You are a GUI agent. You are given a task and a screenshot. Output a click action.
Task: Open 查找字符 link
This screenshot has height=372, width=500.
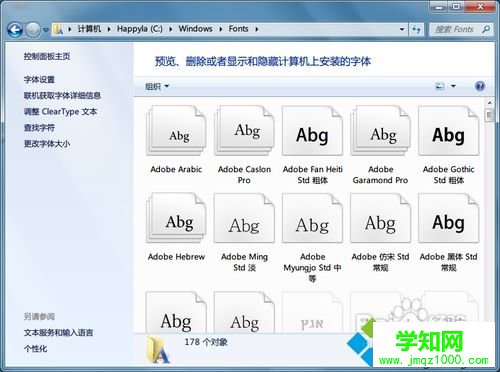click(39, 128)
